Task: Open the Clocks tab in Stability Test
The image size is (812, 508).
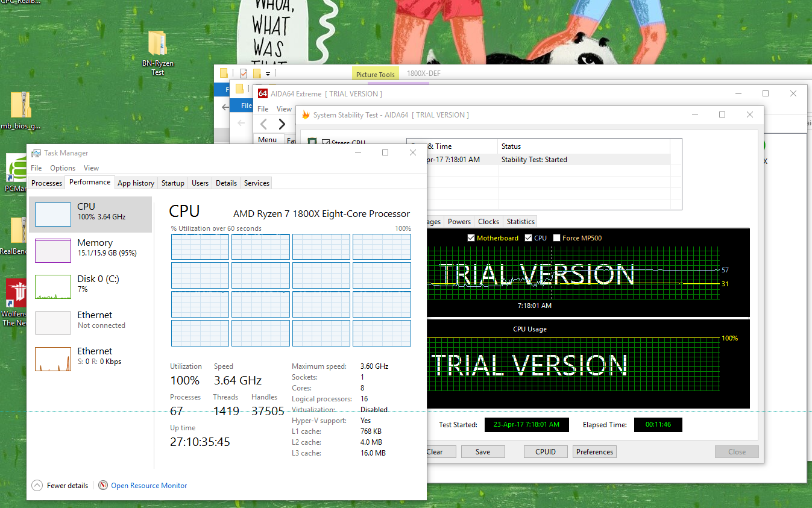Action: [488, 222]
